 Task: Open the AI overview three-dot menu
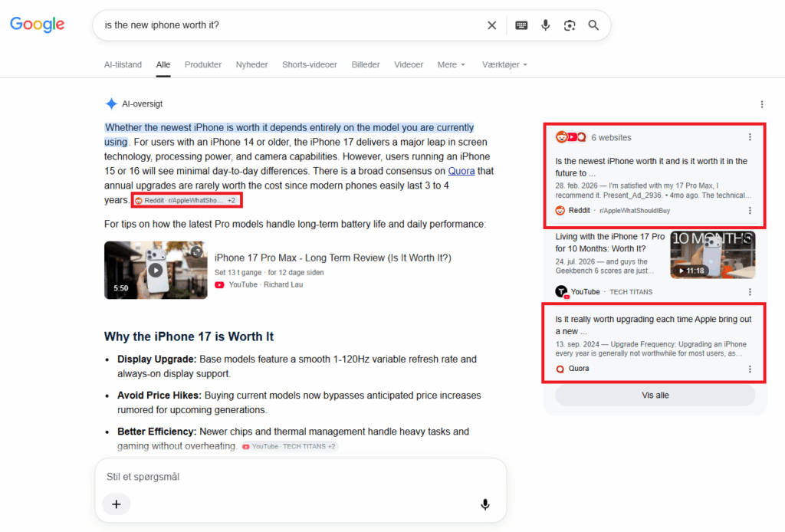coord(761,104)
